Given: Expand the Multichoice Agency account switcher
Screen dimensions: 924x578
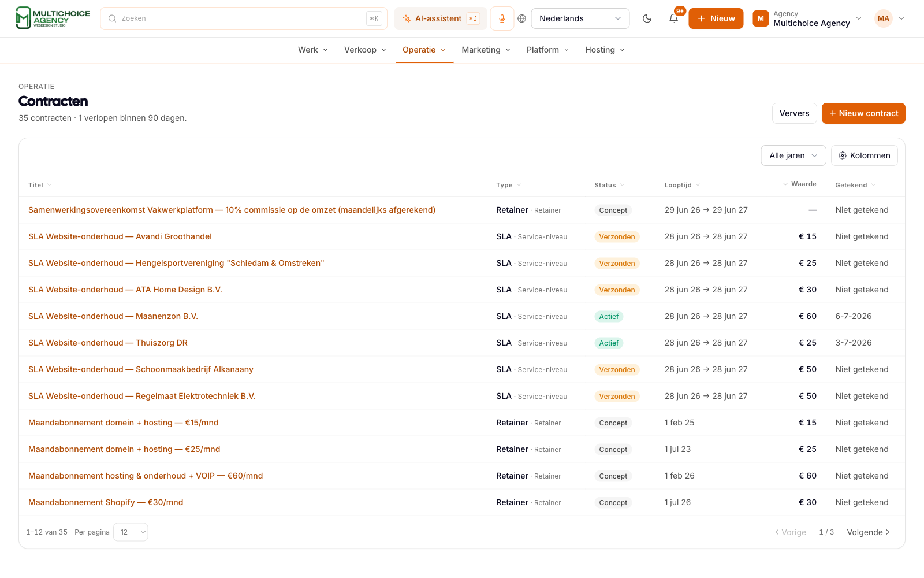Looking at the screenshot, I should click(x=808, y=18).
